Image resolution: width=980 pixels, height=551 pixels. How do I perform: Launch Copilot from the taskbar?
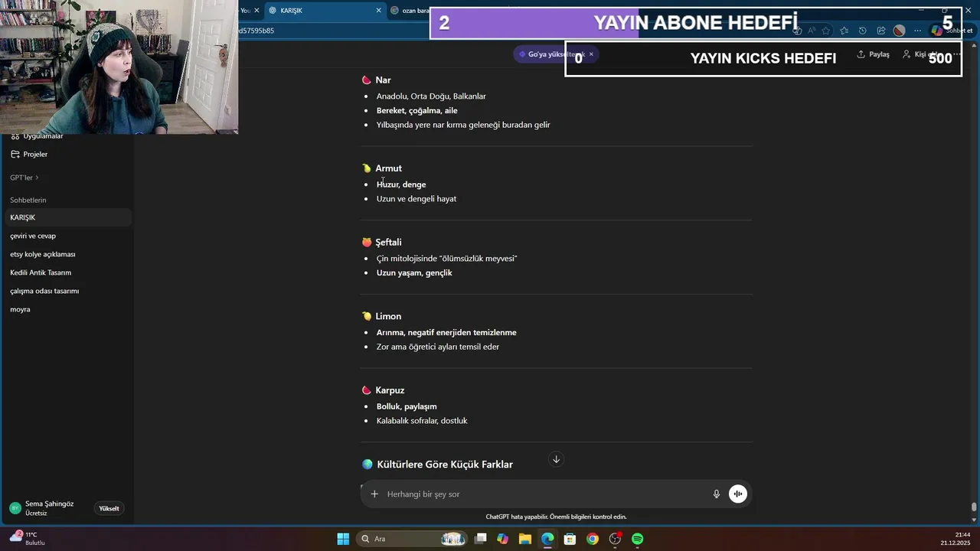[502, 539]
